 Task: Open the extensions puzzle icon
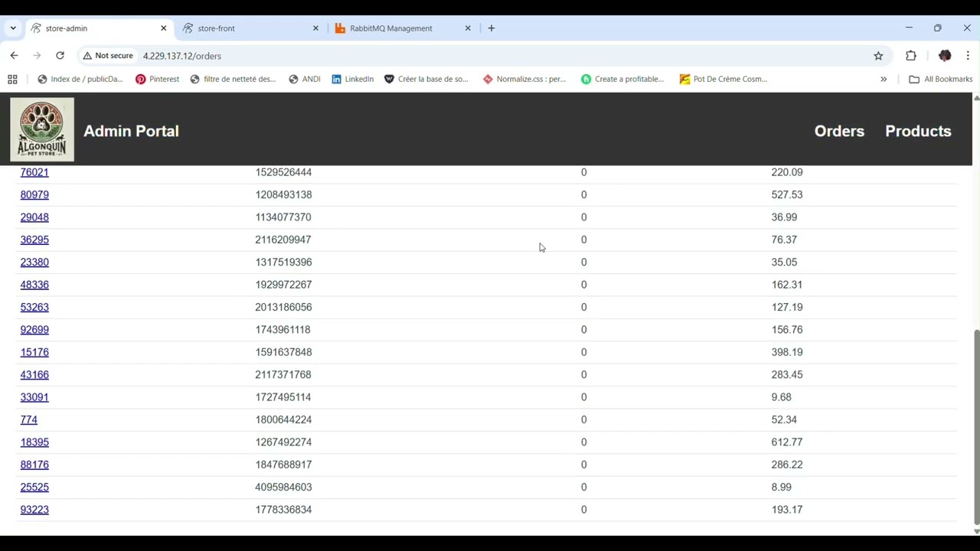tap(910, 56)
